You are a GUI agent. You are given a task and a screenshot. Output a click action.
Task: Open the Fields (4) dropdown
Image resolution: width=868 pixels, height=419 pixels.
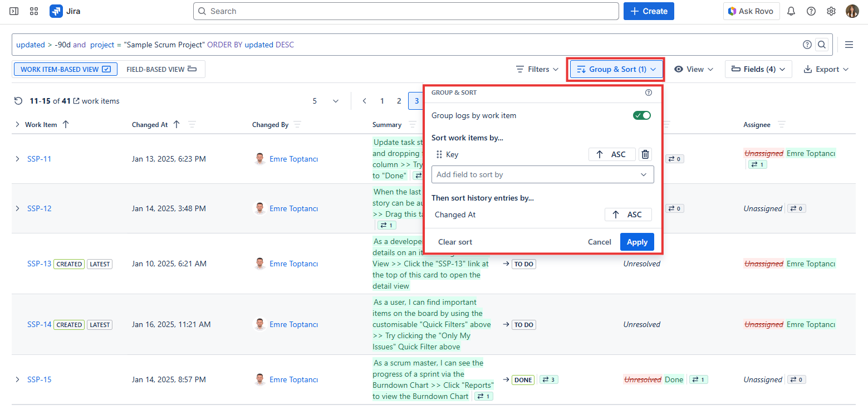tap(758, 69)
